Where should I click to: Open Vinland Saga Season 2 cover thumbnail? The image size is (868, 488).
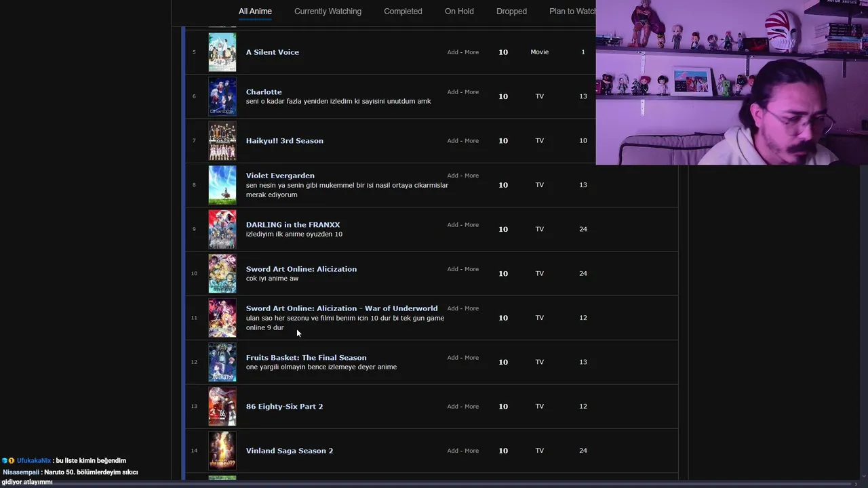coord(222,451)
